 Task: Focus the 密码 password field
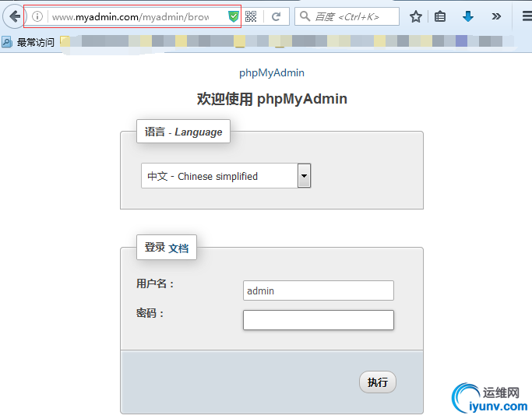click(x=319, y=320)
